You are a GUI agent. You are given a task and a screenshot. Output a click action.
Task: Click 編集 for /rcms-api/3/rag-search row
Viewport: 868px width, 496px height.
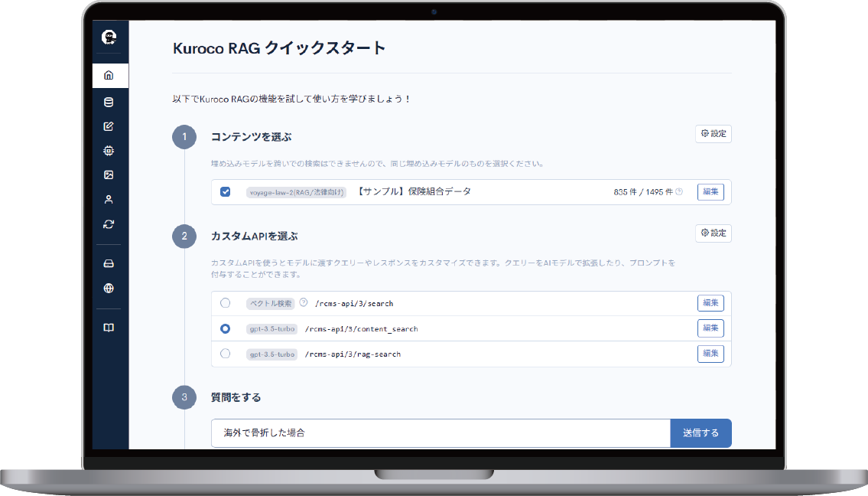point(710,354)
